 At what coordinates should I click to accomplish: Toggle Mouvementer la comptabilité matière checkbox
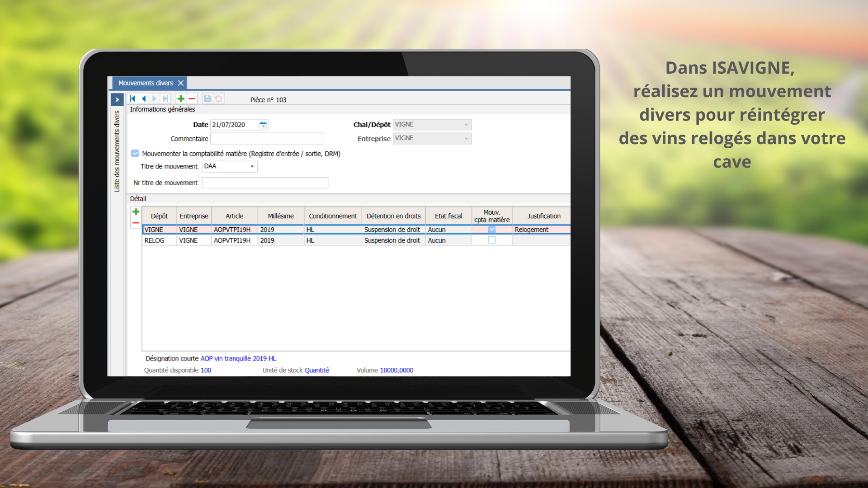135,153
